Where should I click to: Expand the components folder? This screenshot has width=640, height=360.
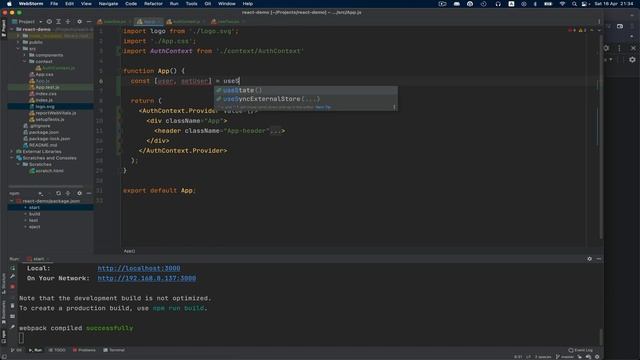point(25,55)
